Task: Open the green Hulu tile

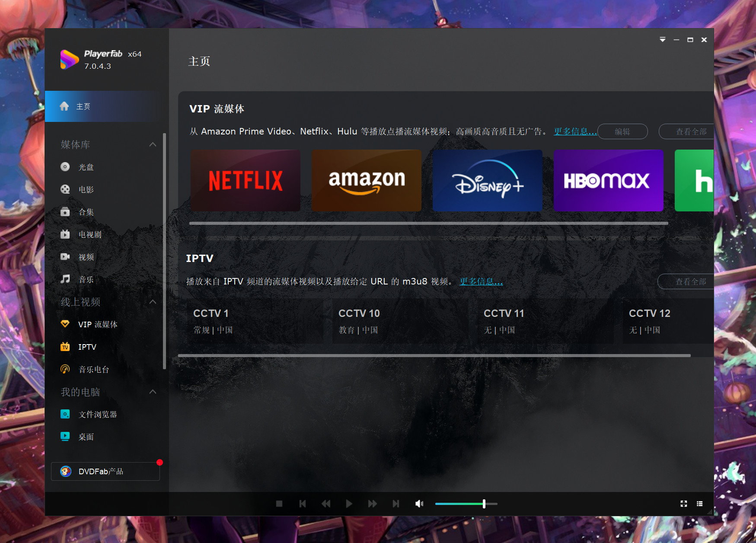Action: 694,181
